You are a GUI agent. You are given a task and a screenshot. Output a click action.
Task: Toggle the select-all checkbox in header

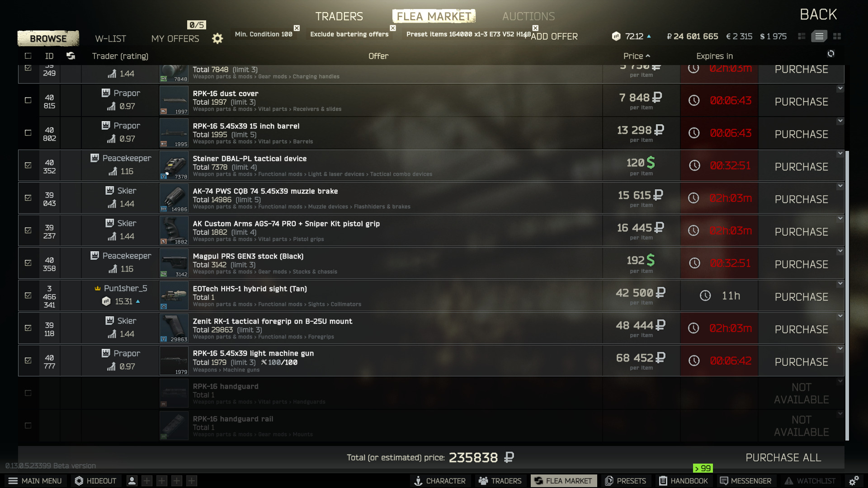point(28,56)
